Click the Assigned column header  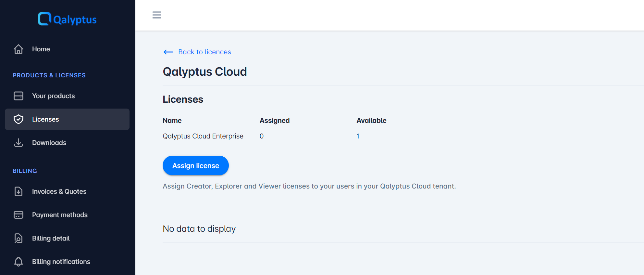click(x=275, y=121)
